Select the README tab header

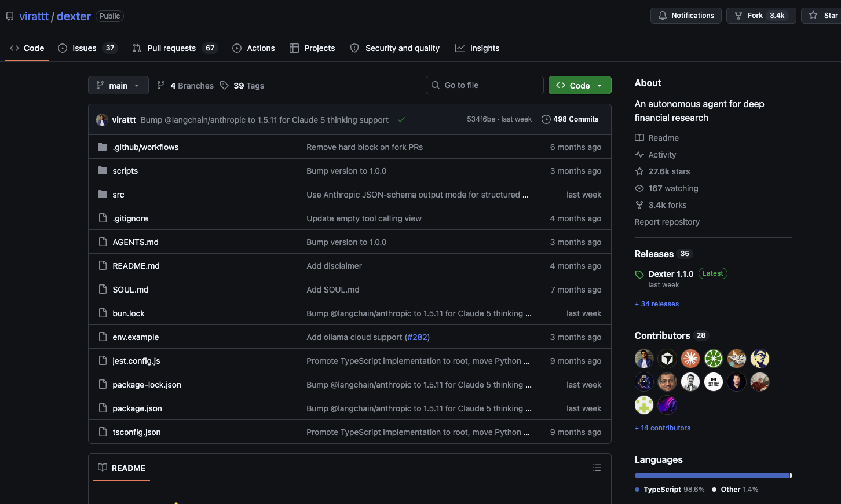(x=122, y=468)
